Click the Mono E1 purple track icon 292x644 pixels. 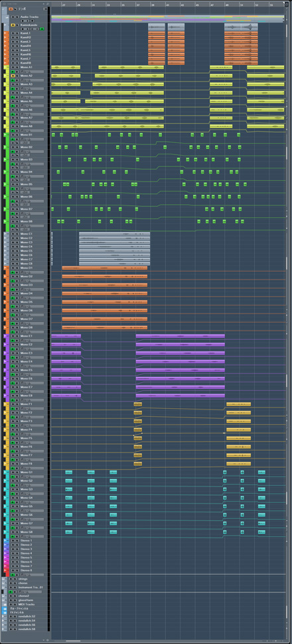coord(6,336)
